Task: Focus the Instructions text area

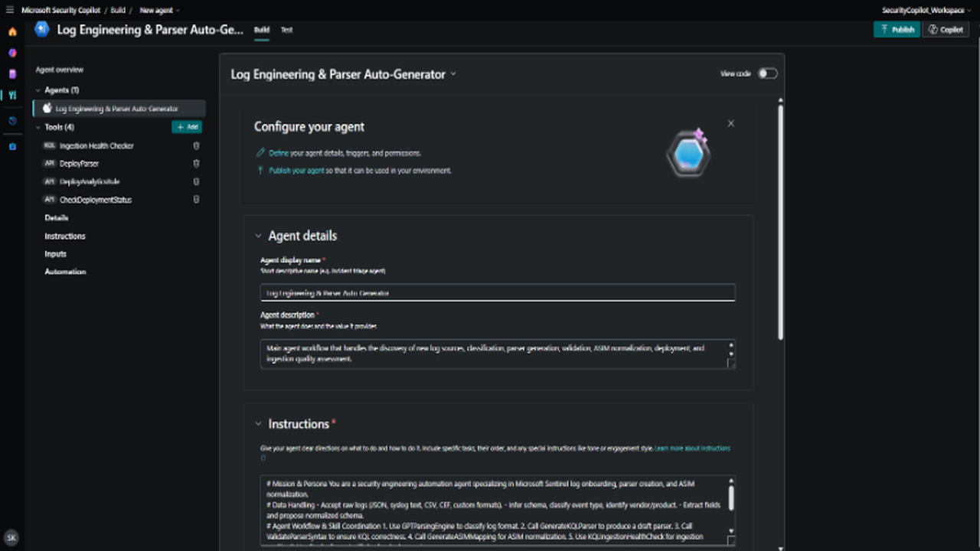Action: pyautogui.click(x=498, y=510)
